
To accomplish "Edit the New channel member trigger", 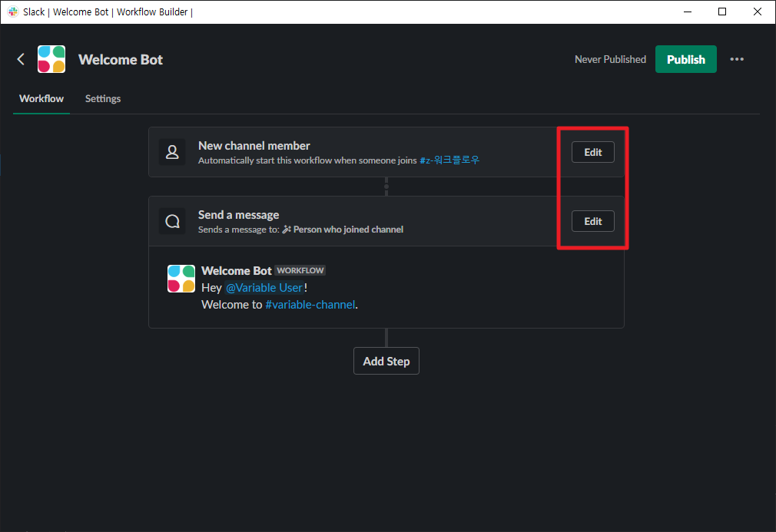I will click(x=593, y=152).
